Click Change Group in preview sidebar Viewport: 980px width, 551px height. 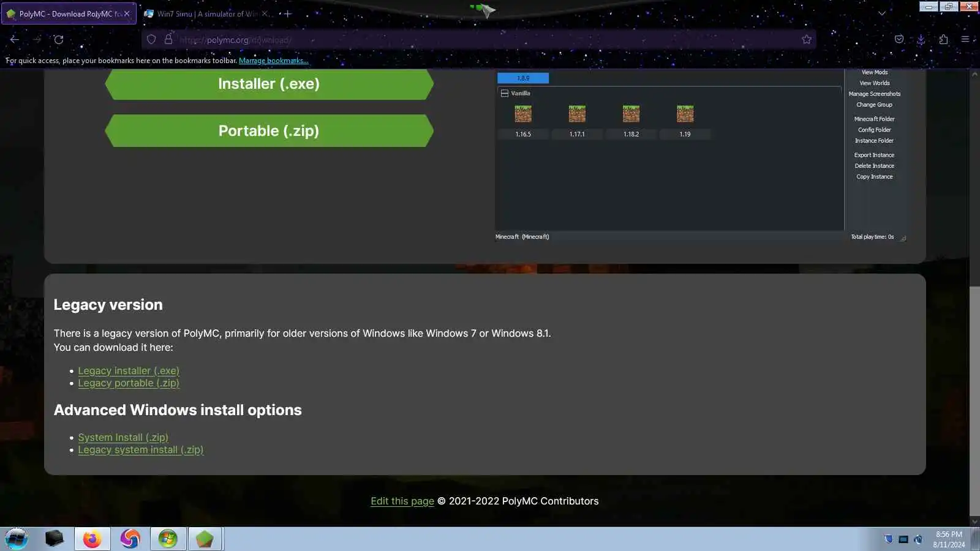[875, 105]
